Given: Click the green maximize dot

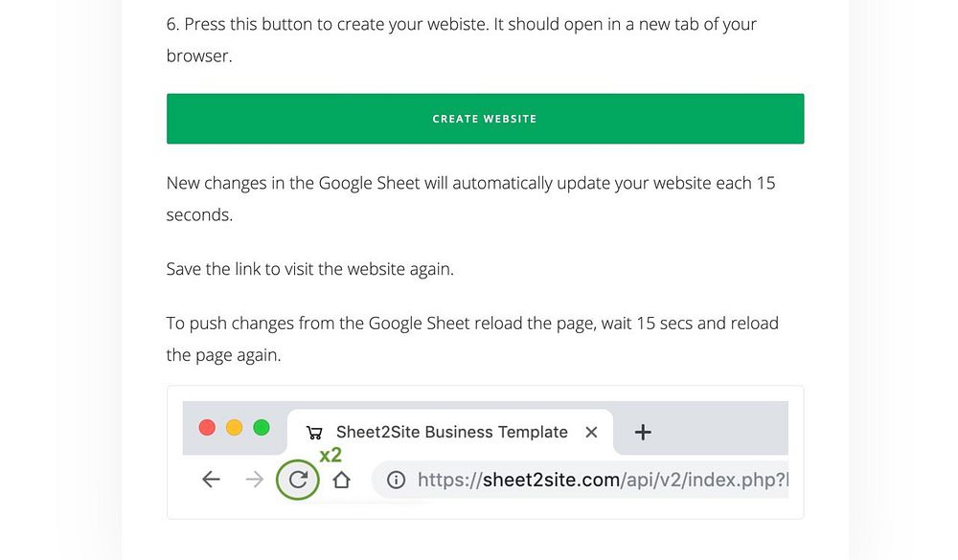Looking at the screenshot, I should click(x=261, y=427).
